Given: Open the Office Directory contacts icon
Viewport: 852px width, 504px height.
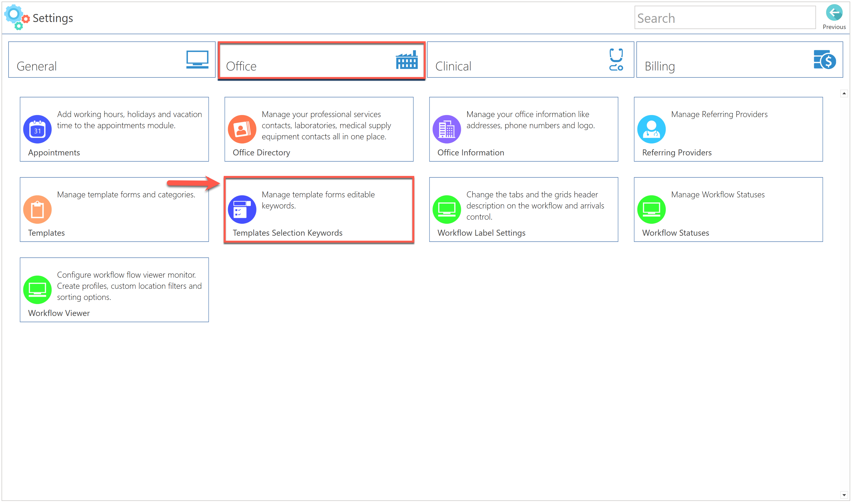Looking at the screenshot, I should (242, 129).
